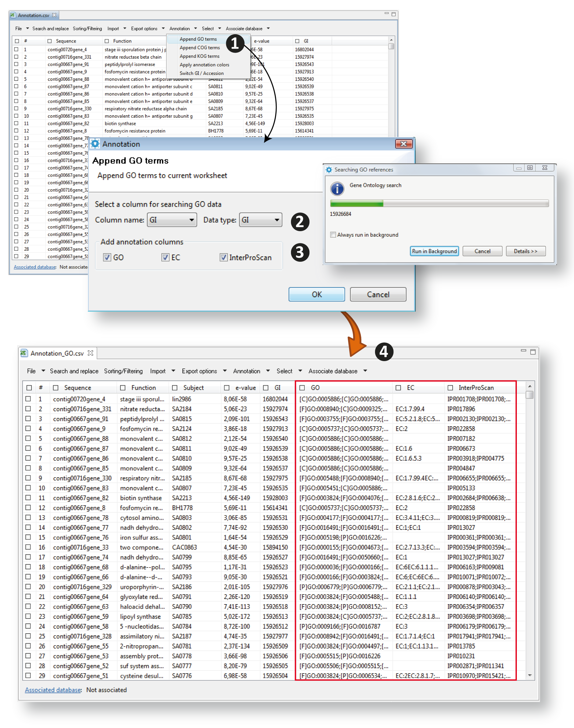Close the Annotation dialog with red X

pyautogui.click(x=403, y=144)
